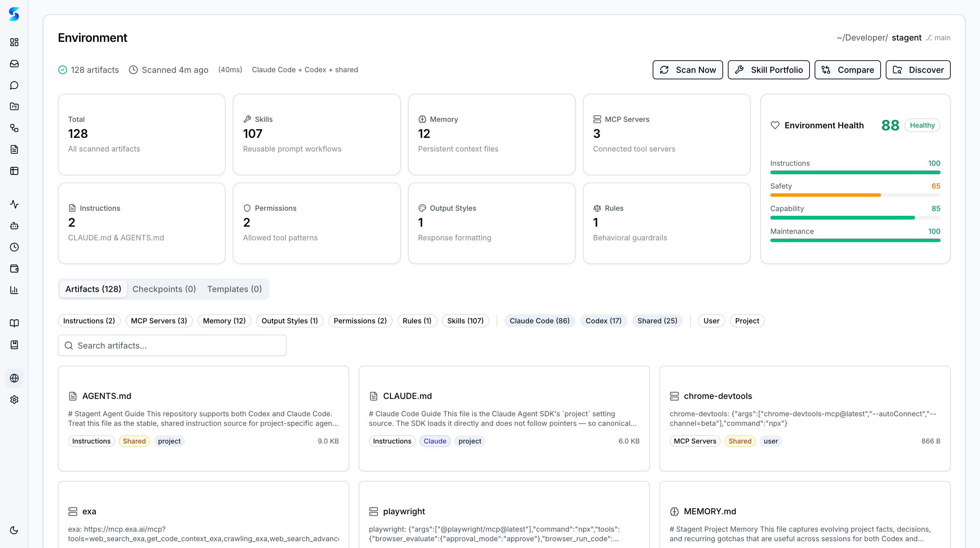This screenshot has width=980, height=548.
Task: Open the book documentation sidebar icon
Action: click(14, 323)
